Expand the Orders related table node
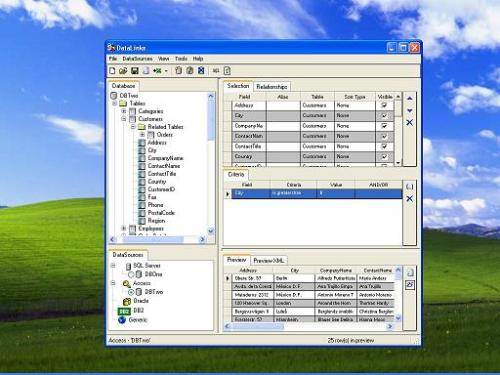500x375 pixels. (x=142, y=134)
